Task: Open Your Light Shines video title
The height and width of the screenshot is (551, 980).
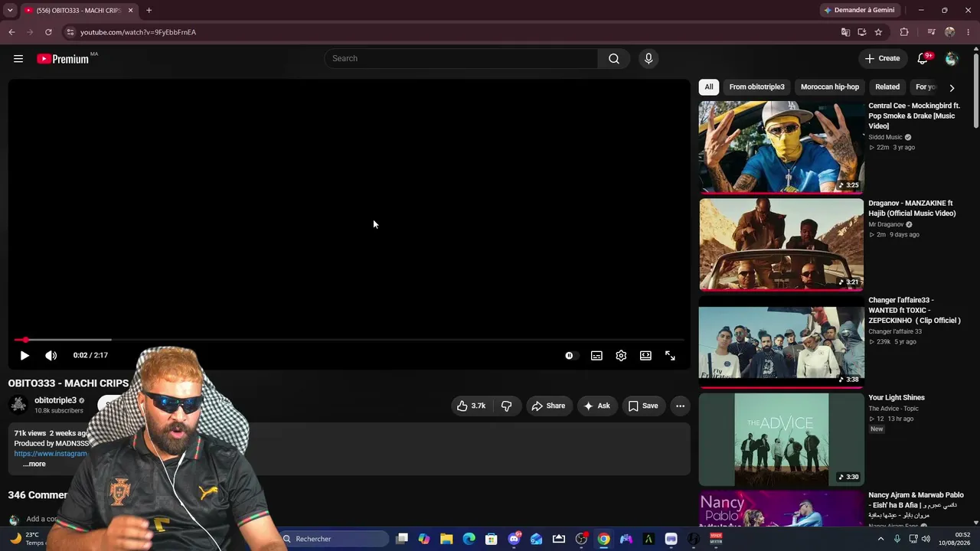Action: pos(897,398)
